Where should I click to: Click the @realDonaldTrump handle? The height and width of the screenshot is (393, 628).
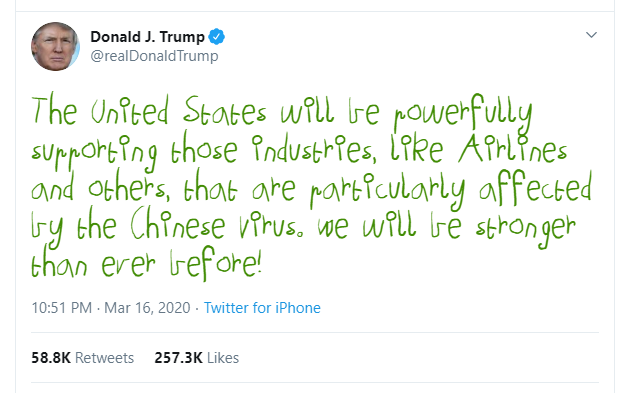(x=154, y=56)
